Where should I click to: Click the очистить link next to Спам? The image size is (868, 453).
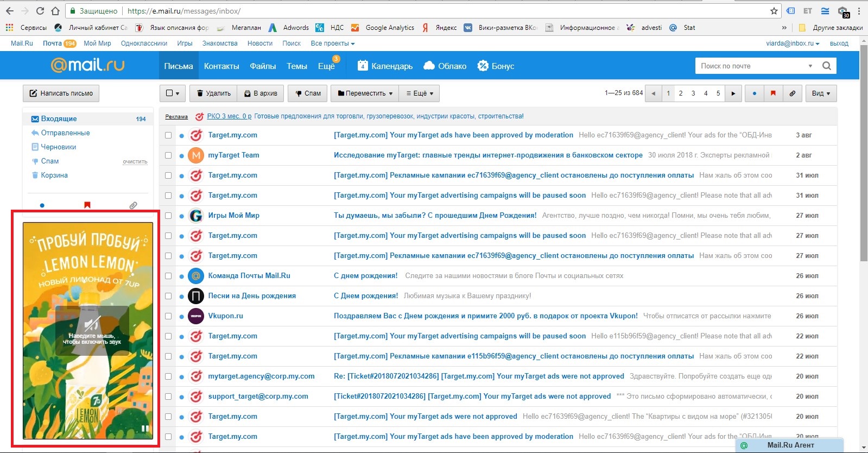coord(135,162)
